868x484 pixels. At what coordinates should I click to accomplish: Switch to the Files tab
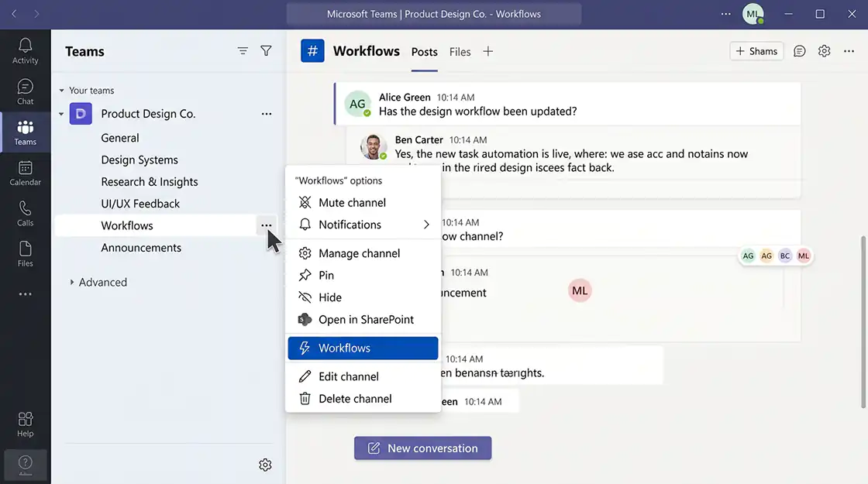[460, 52]
